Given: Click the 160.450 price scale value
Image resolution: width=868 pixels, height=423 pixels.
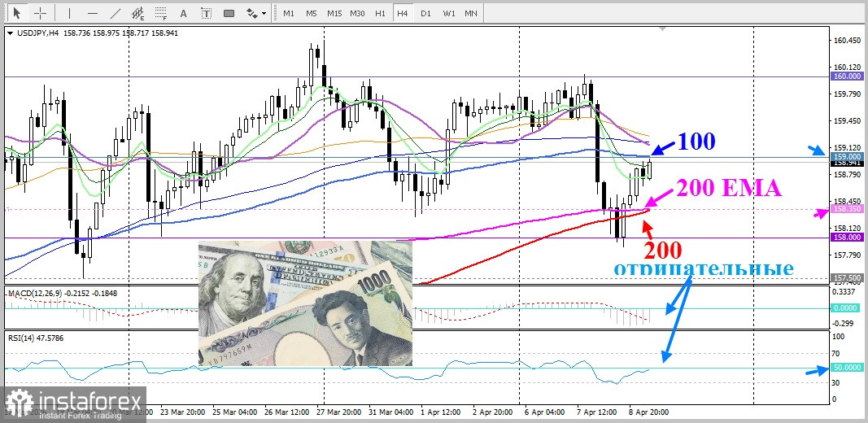Looking at the screenshot, I should pos(846,41).
